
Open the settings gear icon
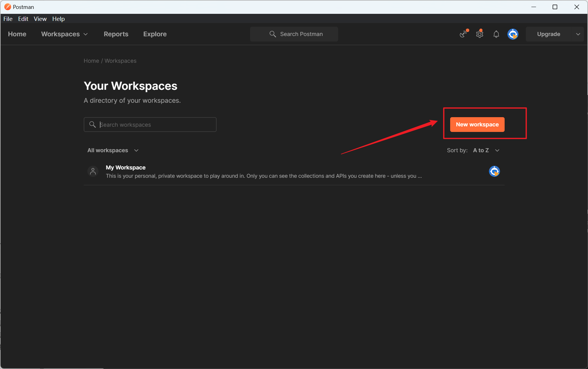(x=480, y=34)
